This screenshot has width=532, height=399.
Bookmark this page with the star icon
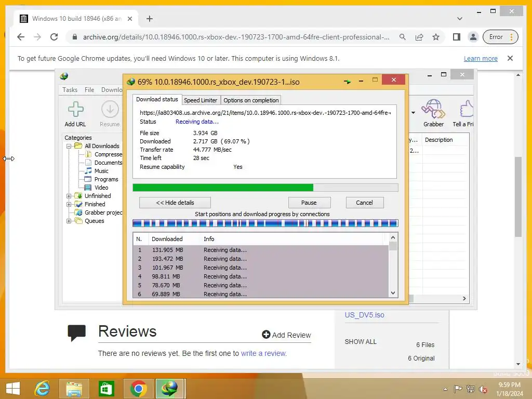pyautogui.click(x=436, y=37)
